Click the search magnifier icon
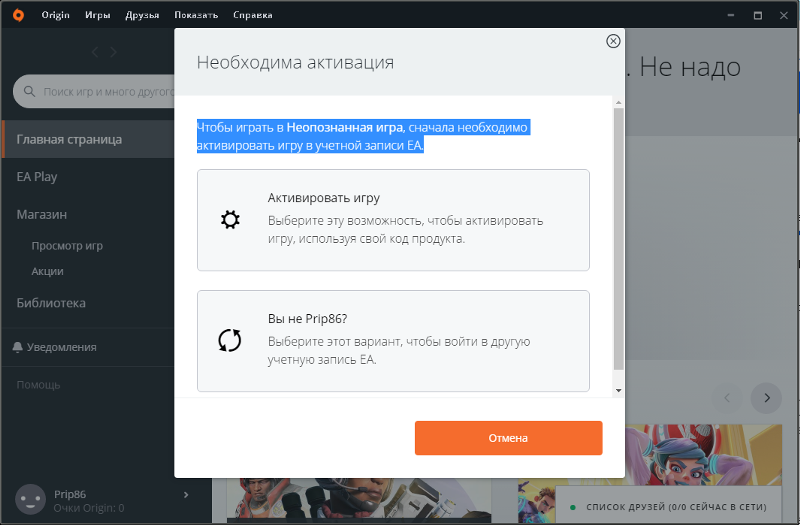 pyautogui.click(x=30, y=91)
